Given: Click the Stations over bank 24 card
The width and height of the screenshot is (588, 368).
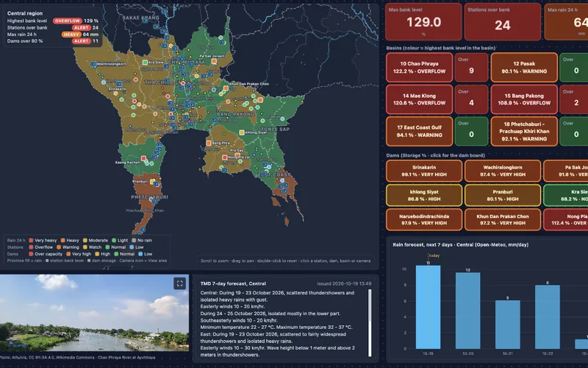Looking at the screenshot, I should (503, 22).
